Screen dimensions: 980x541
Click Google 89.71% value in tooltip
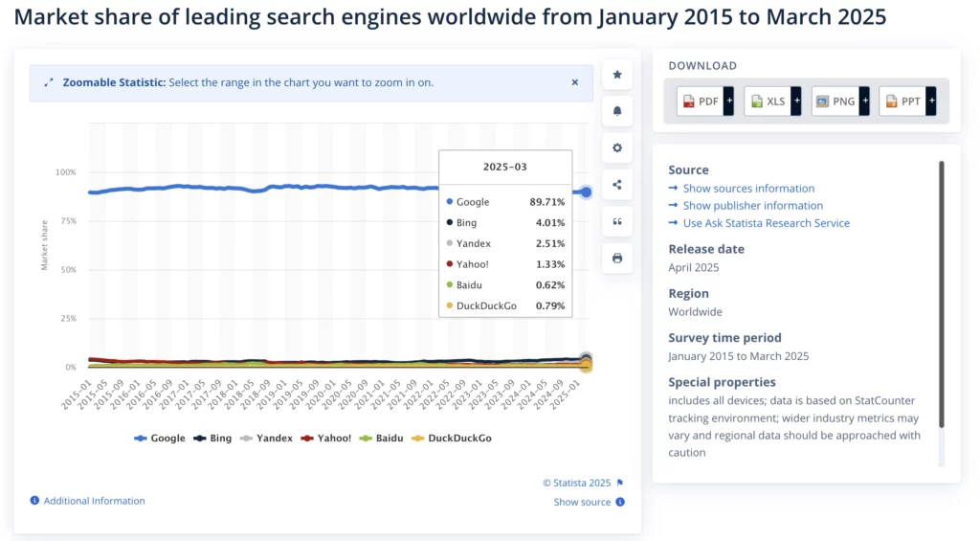click(546, 202)
